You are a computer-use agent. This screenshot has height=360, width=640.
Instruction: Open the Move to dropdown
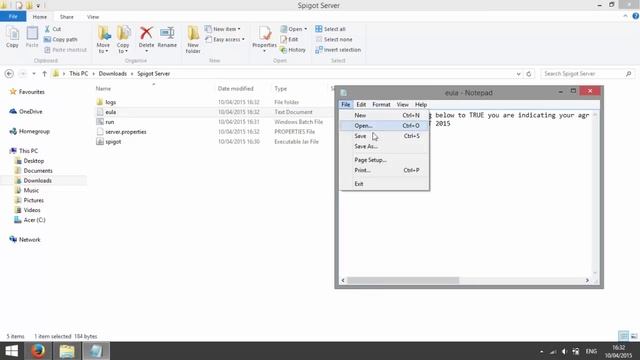103,40
